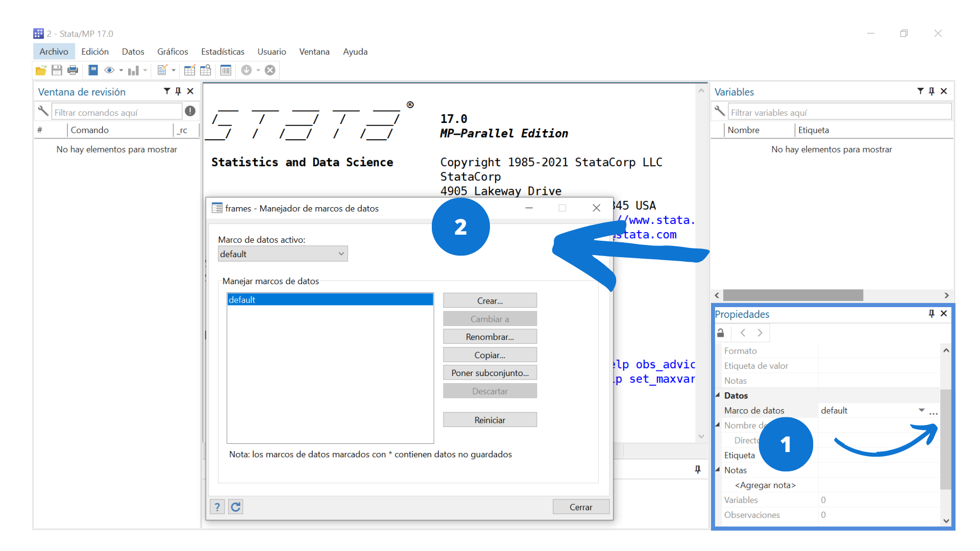Close the Variables panel
The width and height of the screenshot is (980, 551).
(x=944, y=91)
